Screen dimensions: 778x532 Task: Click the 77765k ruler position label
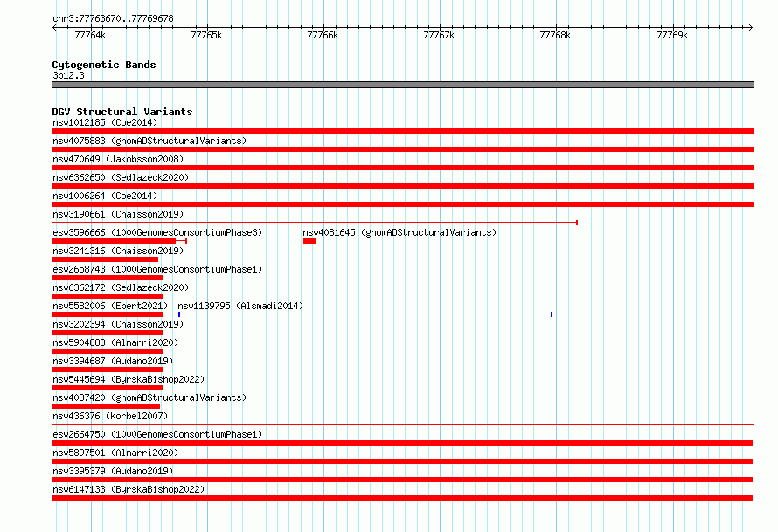[x=206, y=35]
